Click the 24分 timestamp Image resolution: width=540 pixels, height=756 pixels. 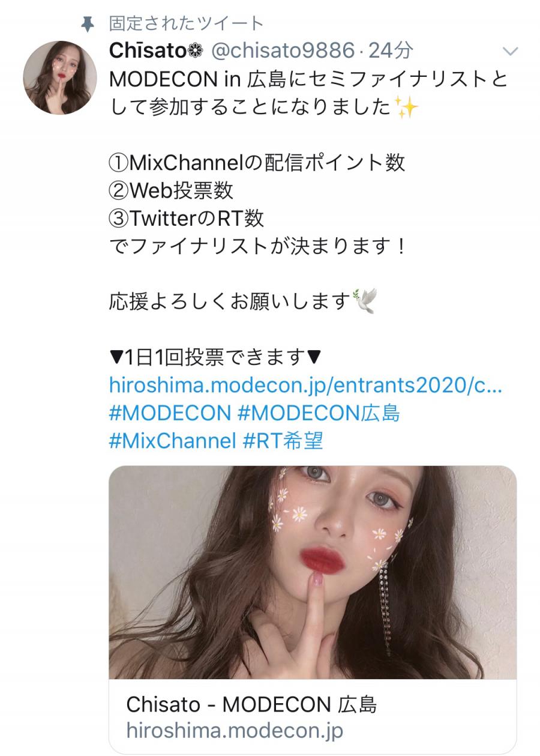pos(391,52)
